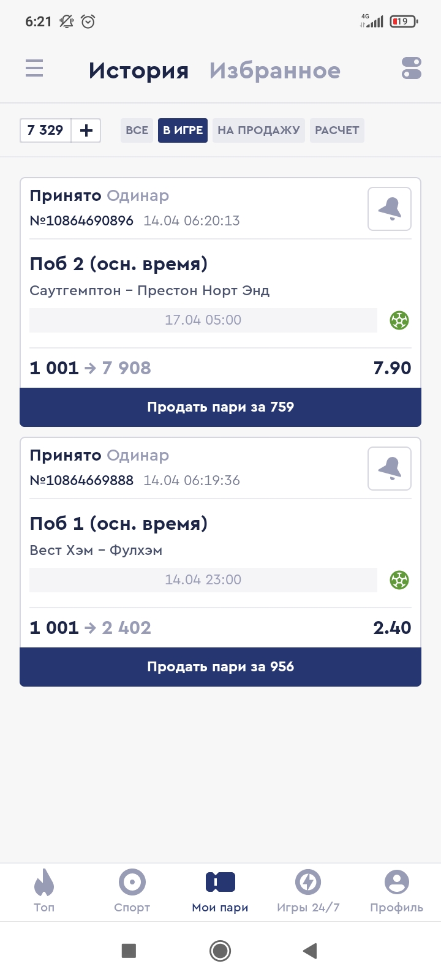This screenshot has height=980, width=441.
Task: Tap the toggle switches icon in header
Action: click(412, 68)
